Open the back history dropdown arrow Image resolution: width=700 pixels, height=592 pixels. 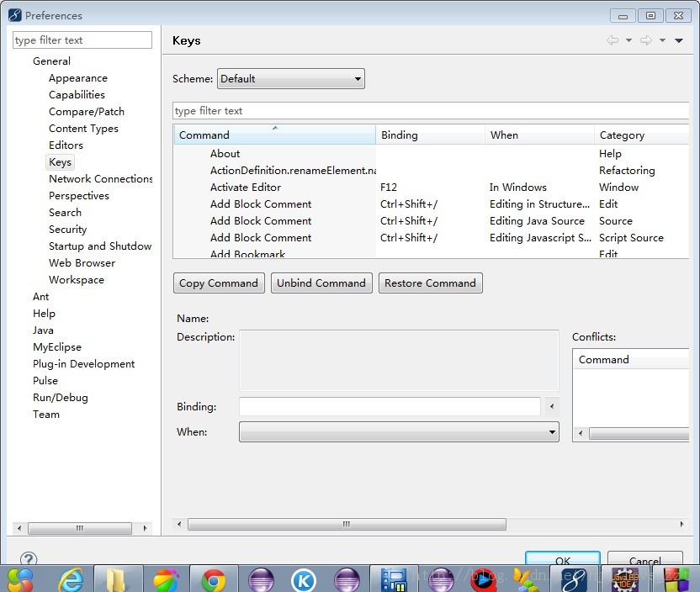click(x=628, y=40)
